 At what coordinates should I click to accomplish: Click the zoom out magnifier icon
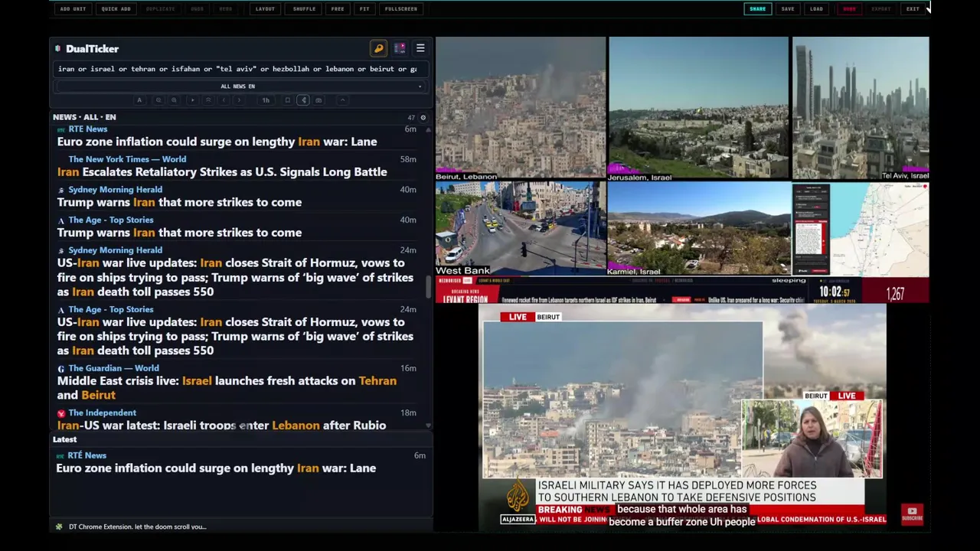click(x=158, y=100)
